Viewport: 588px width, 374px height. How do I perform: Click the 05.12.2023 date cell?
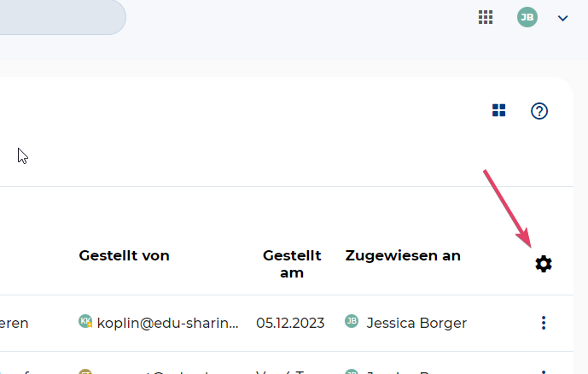(290, 323)
